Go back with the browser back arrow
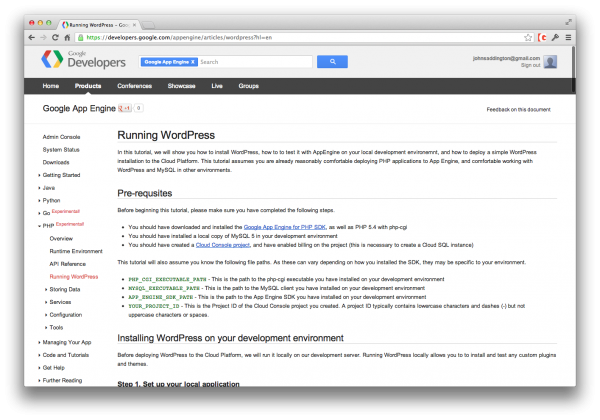 [x=32, y=37]
